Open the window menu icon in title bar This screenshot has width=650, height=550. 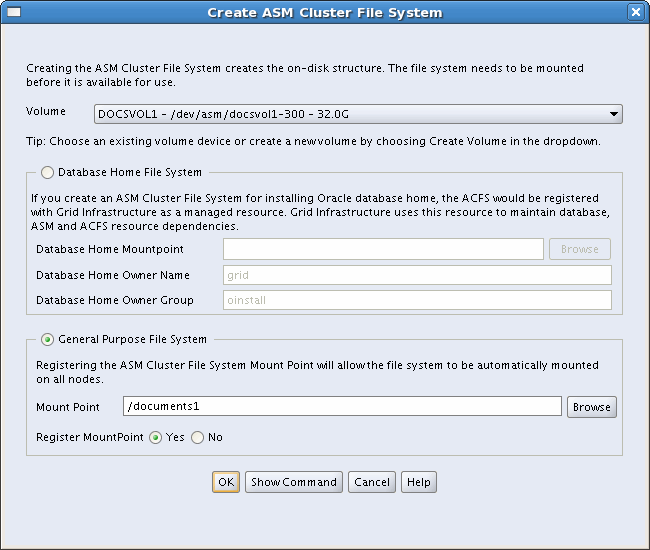(14, 12)
